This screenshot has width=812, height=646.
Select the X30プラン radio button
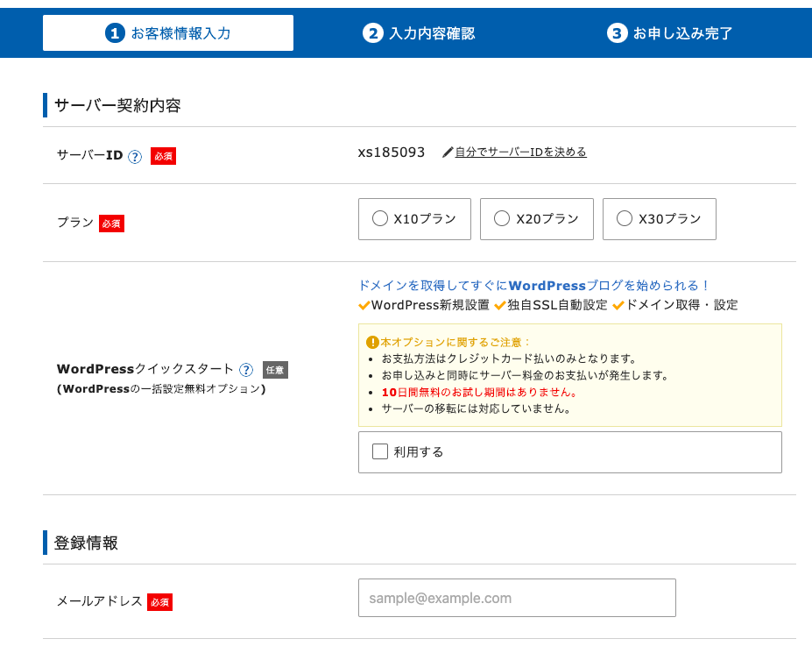(x=623, y=218)
